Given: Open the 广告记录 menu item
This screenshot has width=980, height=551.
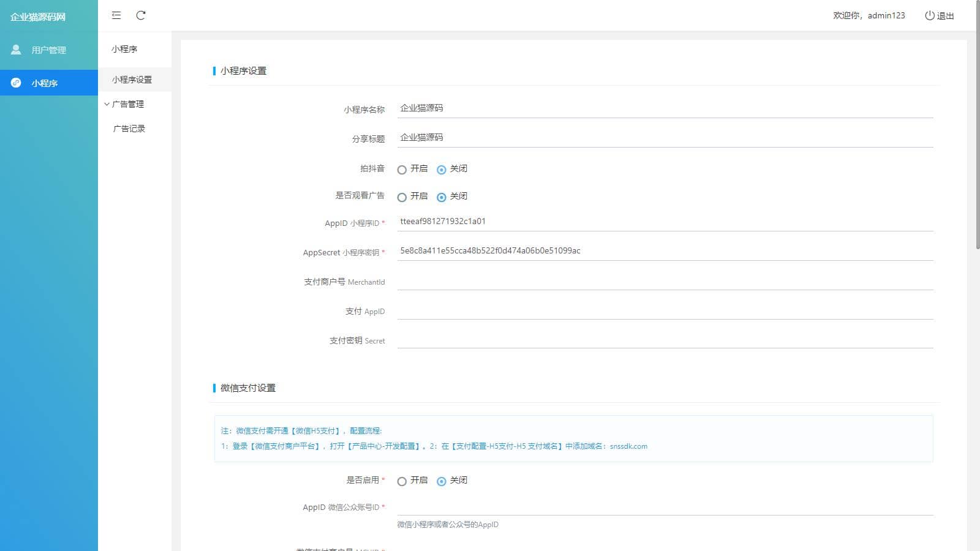Looking at the screenshot, I should pyautogui.click(x=129, y=129).
